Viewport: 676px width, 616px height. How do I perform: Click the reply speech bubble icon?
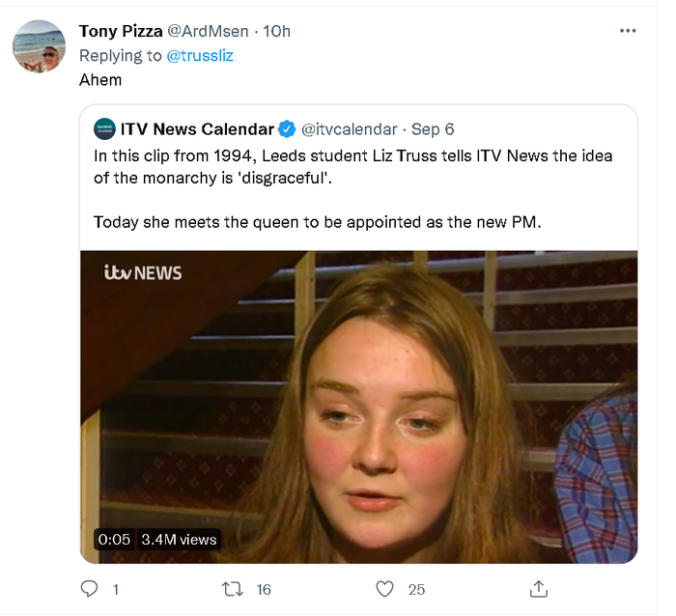[90, 588]
